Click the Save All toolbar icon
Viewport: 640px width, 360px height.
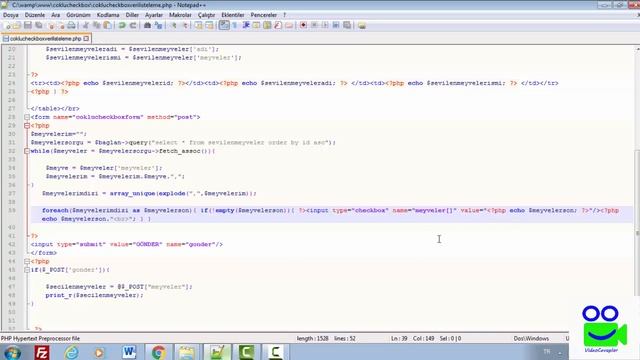(x=39, y=25)
